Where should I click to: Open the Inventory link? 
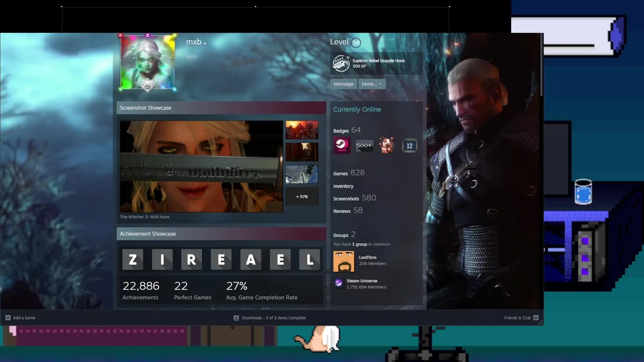click(x=343, y=186)
